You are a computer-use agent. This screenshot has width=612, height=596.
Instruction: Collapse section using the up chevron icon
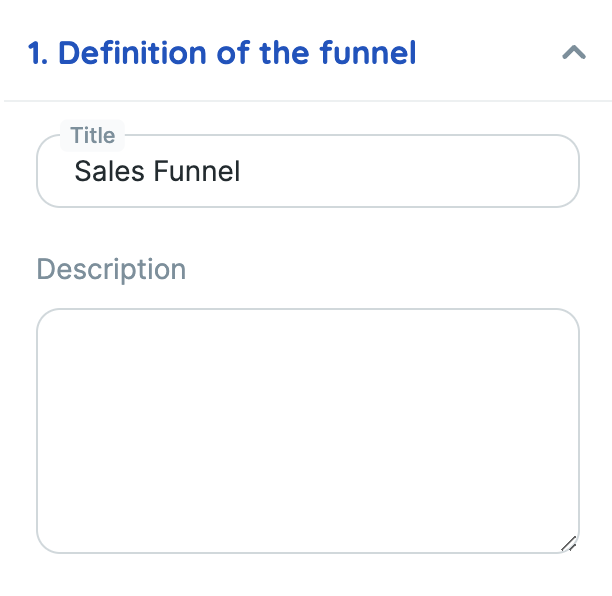[x=574, y=52]
